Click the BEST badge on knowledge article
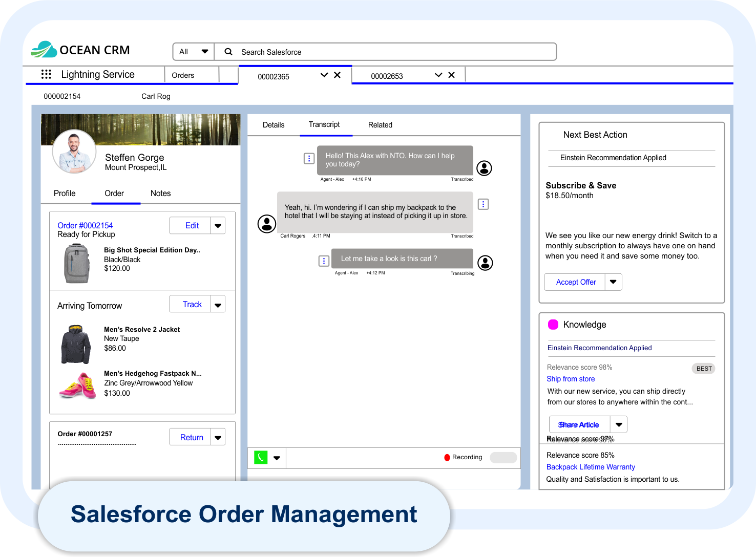Viewport: 756px width, 557px height. point(704,369)
